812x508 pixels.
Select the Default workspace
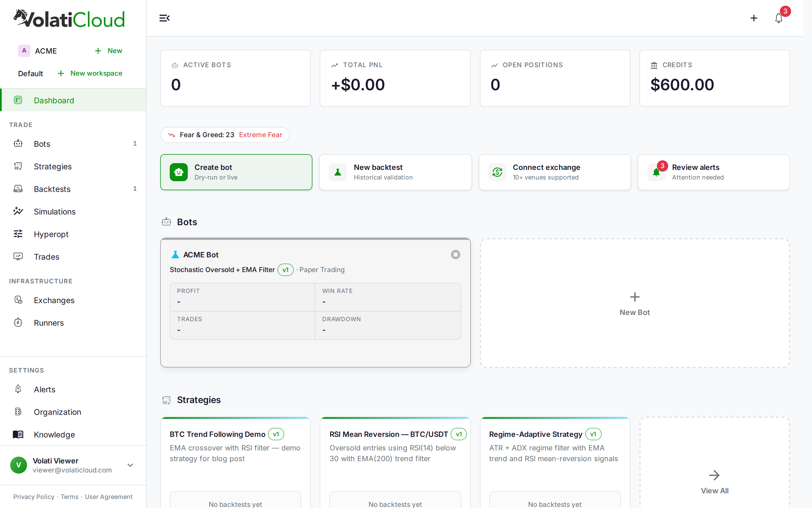point(30,73)
